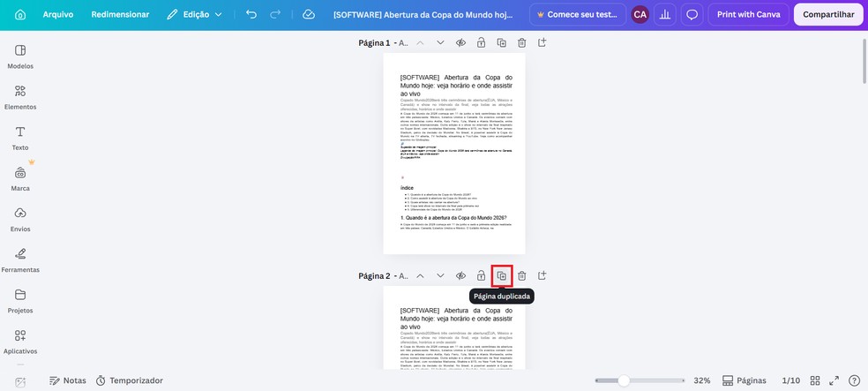Move Página 2 down with chevron
The height and width of the screenshot is (391, 868).
(440, 275)
